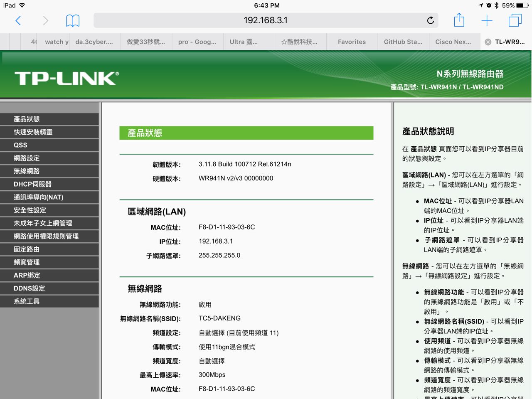Tap the Wi-Fi icon in status bar

[22, 5]
